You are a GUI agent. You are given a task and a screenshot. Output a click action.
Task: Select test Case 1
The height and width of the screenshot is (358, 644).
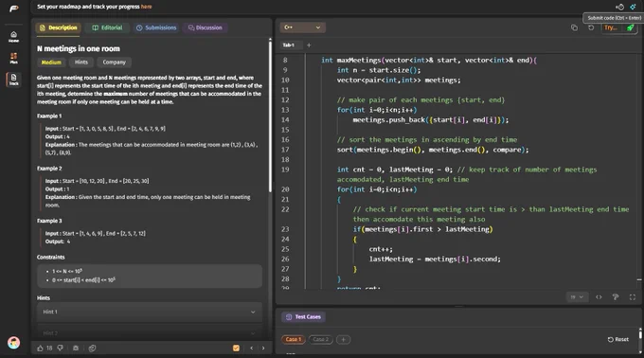(x=294, y=339)
